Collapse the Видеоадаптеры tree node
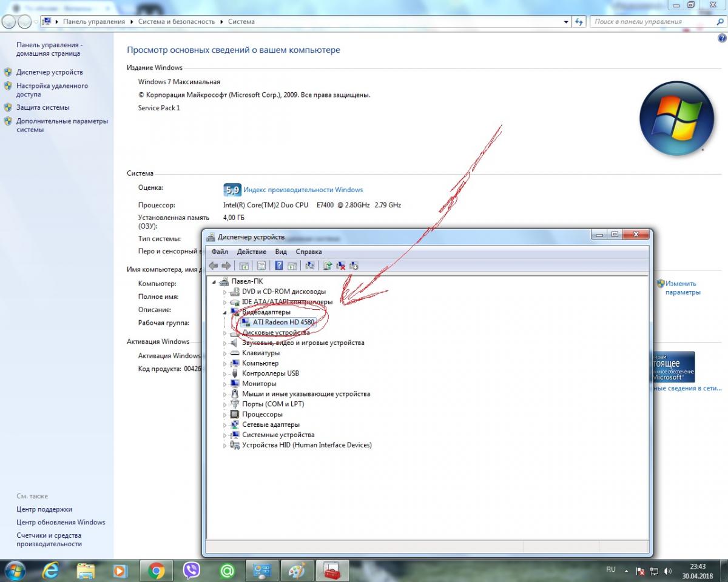 tap(225, 312)
